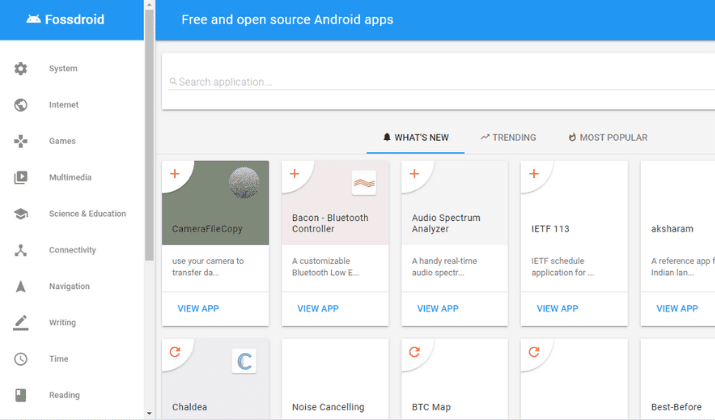Screen dimensions: 715x420
Task: Click the sidebar scrollbar down arrow
Action: 149,414
